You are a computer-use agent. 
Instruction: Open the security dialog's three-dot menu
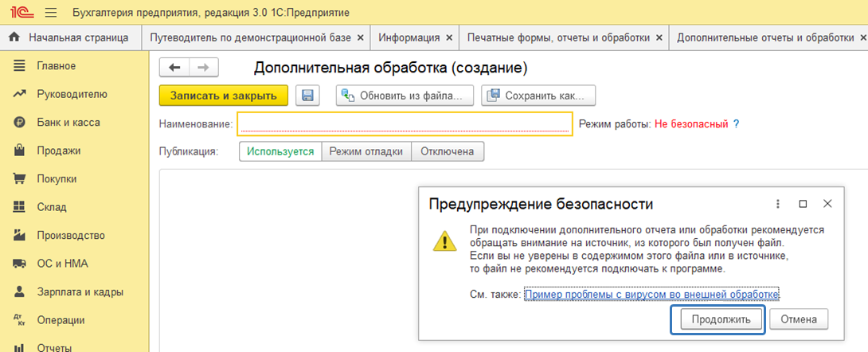[778, 204]
